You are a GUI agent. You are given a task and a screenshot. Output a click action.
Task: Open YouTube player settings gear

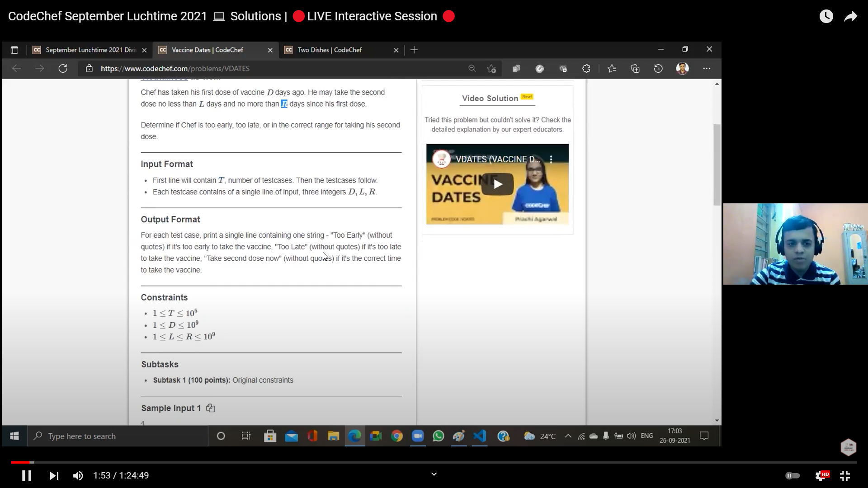click(x=821, y=475)
